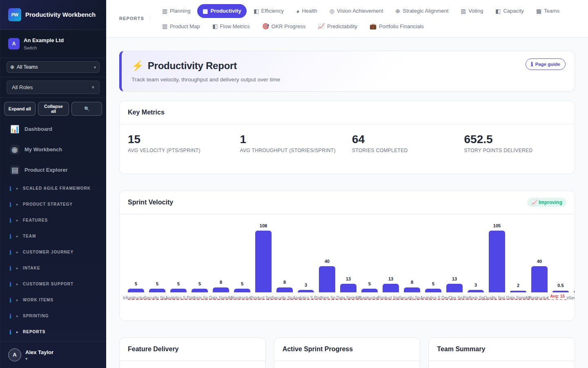
Task: Expand the Customer Journey section
Action: [x=53, y=252]
